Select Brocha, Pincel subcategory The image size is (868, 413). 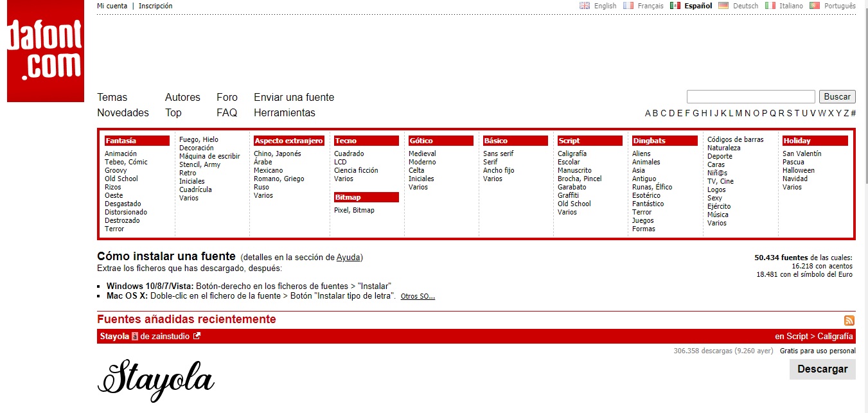pyautogui.click(x=580, y=179)
